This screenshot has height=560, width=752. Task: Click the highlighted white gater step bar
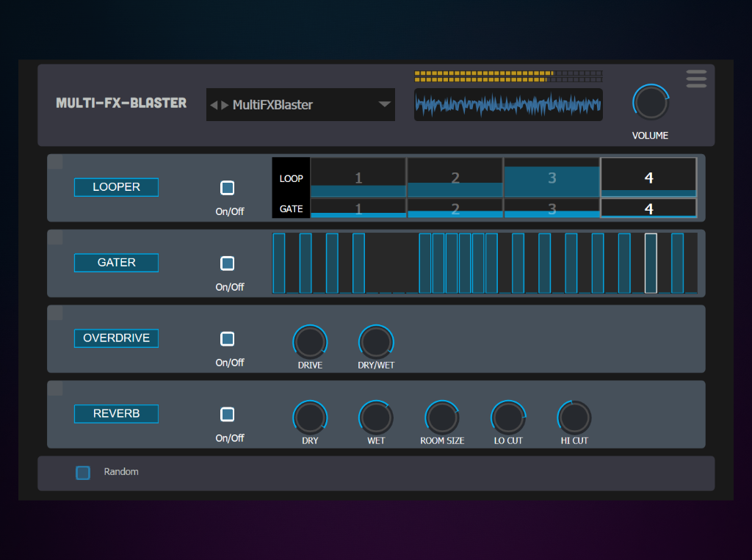coord(651,263)
